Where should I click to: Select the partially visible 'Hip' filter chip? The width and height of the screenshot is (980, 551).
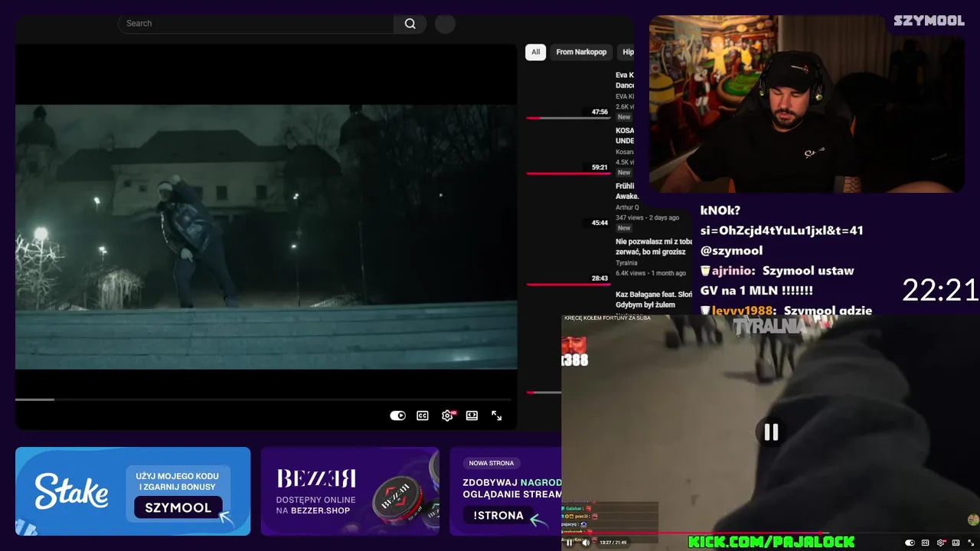(627, 52)
